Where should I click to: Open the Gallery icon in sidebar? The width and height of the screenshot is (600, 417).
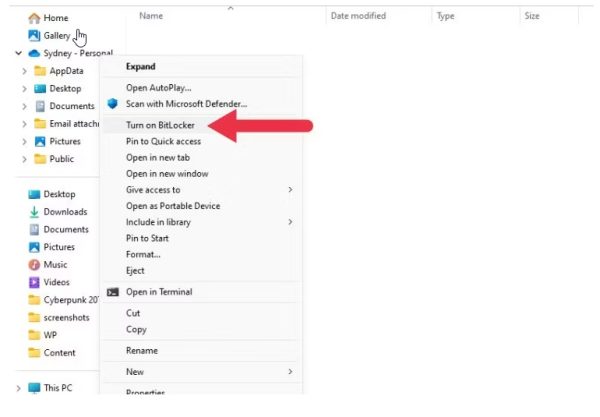point(34,36)
